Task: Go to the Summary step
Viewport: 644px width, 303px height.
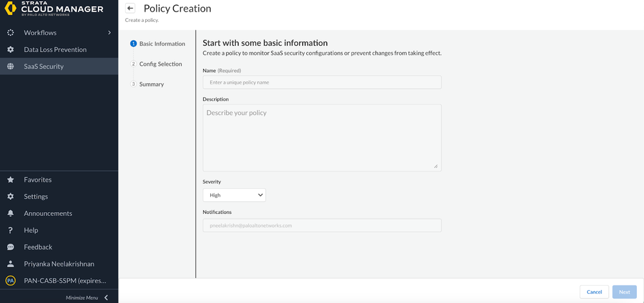Action: tap(151, 84)
